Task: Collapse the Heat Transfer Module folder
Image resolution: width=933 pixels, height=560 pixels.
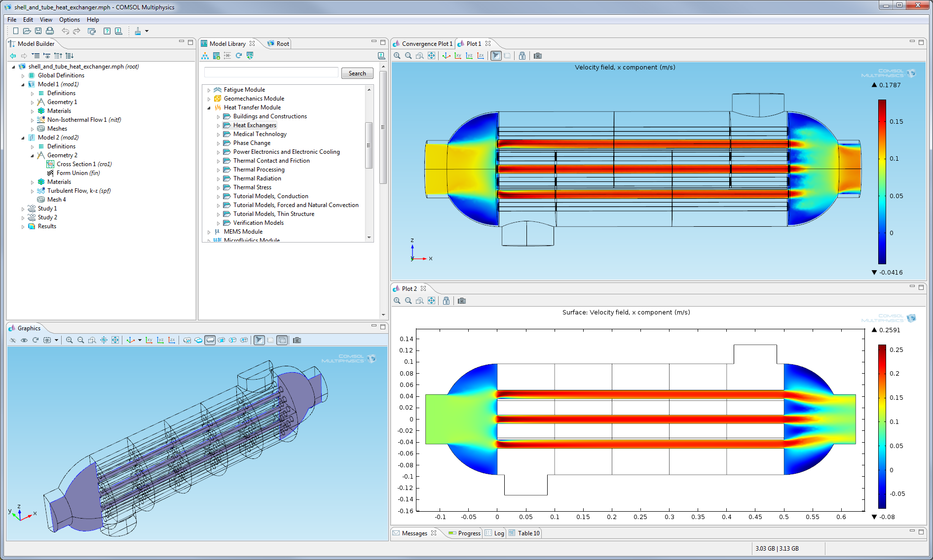Action: point(209,108)
